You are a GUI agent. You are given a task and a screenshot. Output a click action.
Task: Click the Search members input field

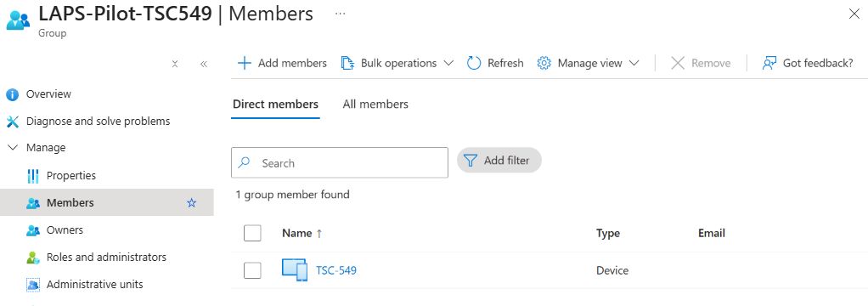coord(340,162)
